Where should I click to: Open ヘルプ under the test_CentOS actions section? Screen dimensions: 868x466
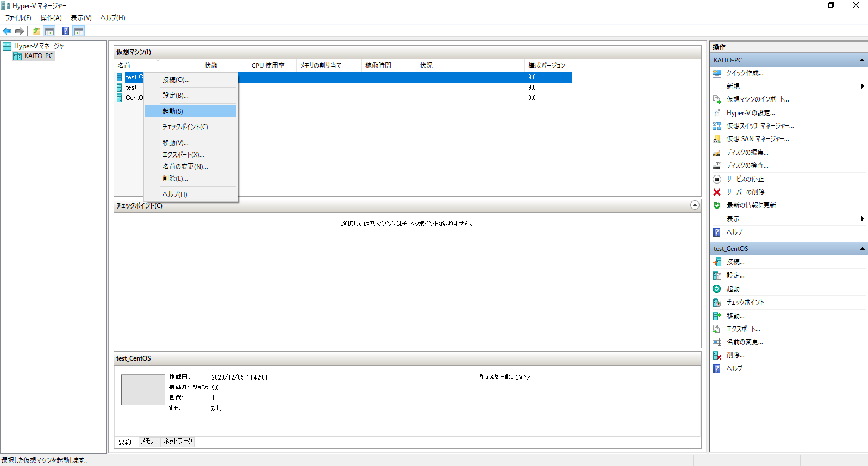[734, 369]
